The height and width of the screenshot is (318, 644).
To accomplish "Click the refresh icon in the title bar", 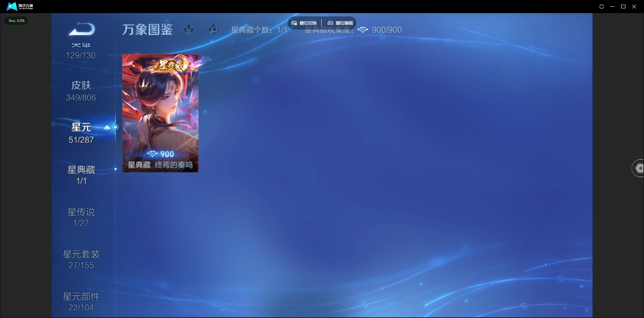I will [x=602, y=7].
